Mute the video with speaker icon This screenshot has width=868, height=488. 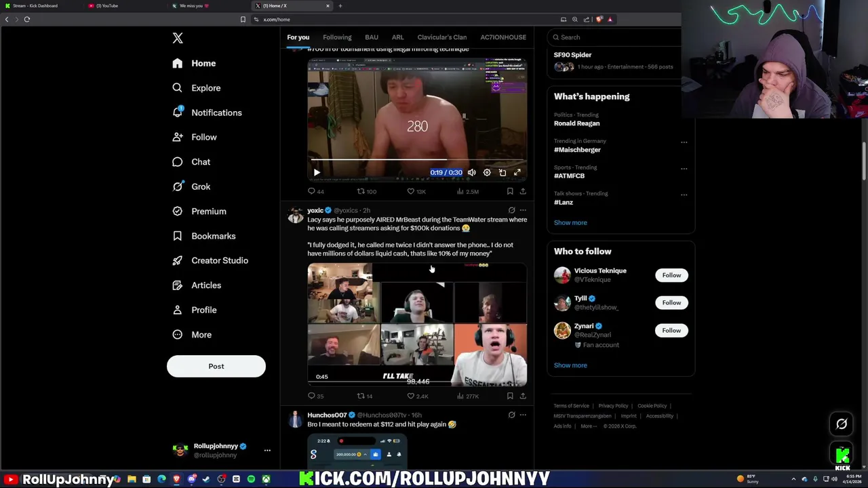472,172
